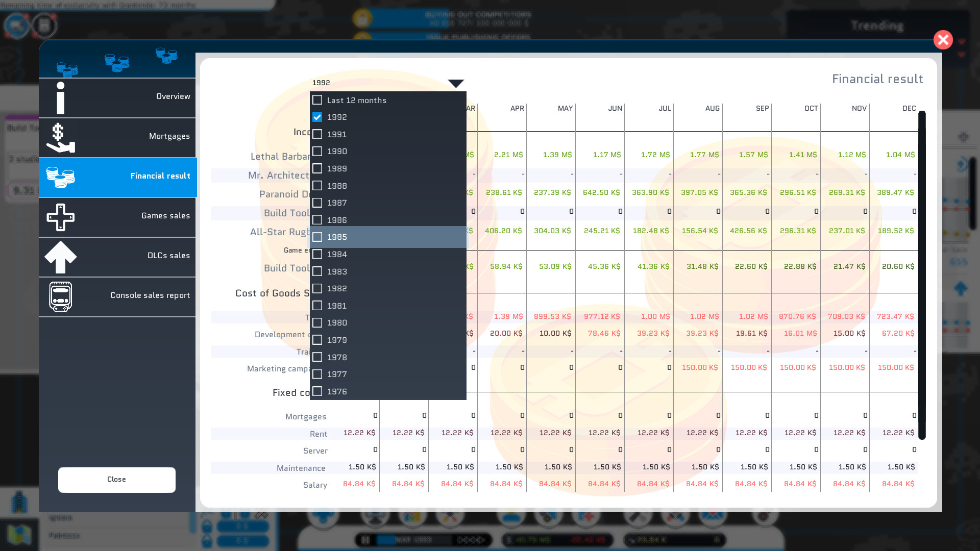The width and height of the screenshot is (980, 551).
Task: Check the Last 12 months checkbox
Action: pos(317,100)
